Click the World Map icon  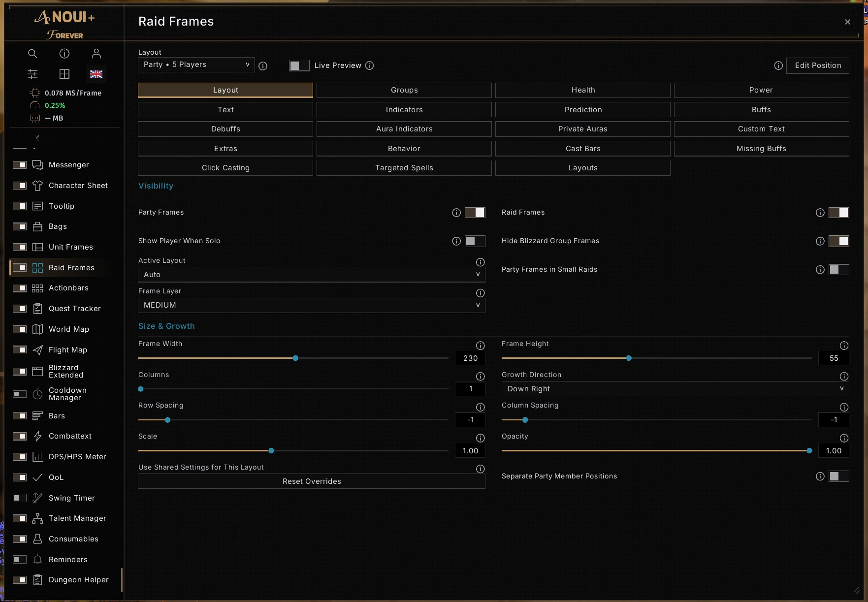tap(37, 329)
